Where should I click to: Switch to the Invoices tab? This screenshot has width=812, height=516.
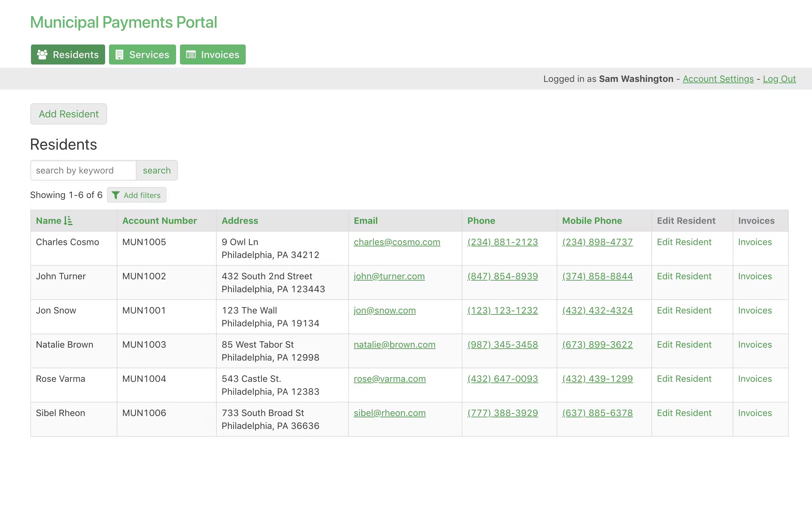[213, 54]
